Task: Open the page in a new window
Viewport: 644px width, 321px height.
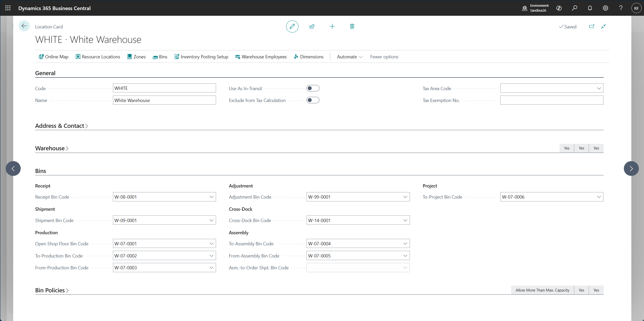Action: (x=592, y=26)
